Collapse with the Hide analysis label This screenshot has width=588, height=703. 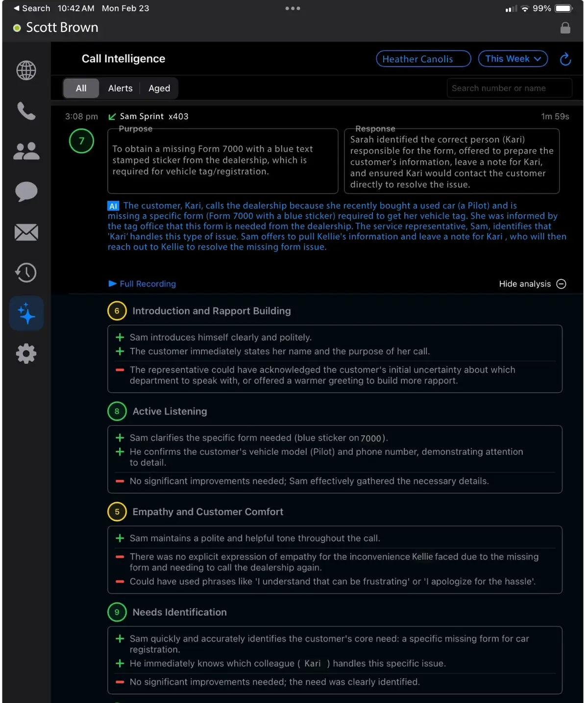coord(525,284)
